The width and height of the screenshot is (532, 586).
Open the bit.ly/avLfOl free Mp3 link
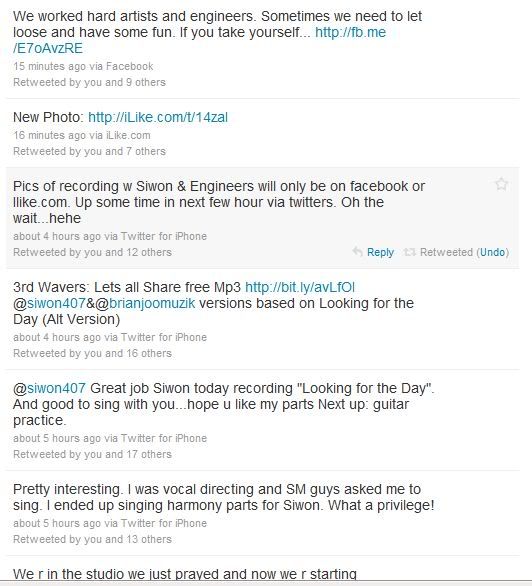click(300, 287)
